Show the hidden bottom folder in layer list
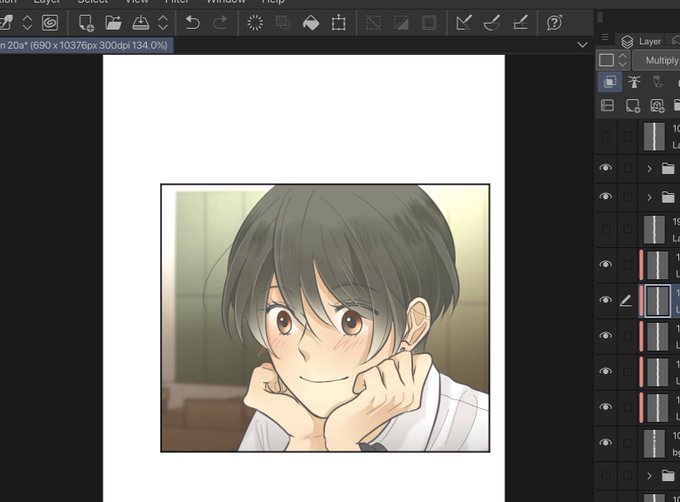Screen dimensions: 680x502 point(605,476)
